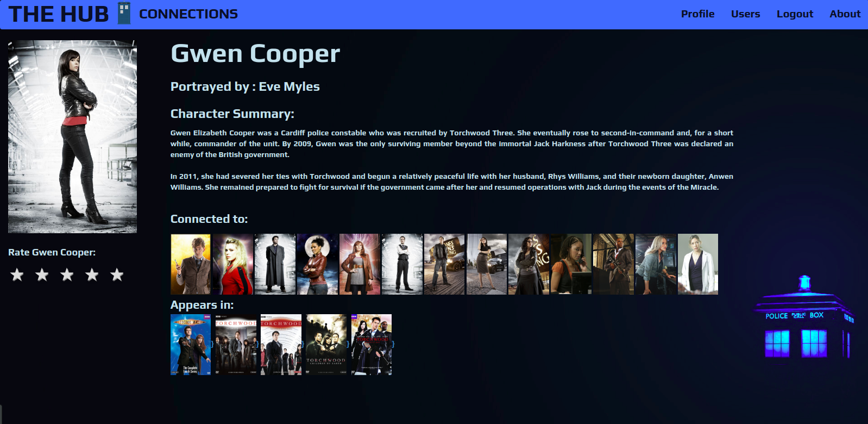This screenshot has width=868, height=424.
Task: Open the Torchwood cover with white tunnel
Action: 281,345
